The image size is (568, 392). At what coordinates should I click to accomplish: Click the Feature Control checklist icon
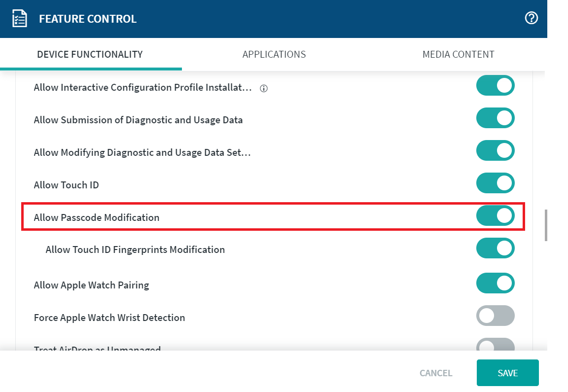tap(19, 19)
